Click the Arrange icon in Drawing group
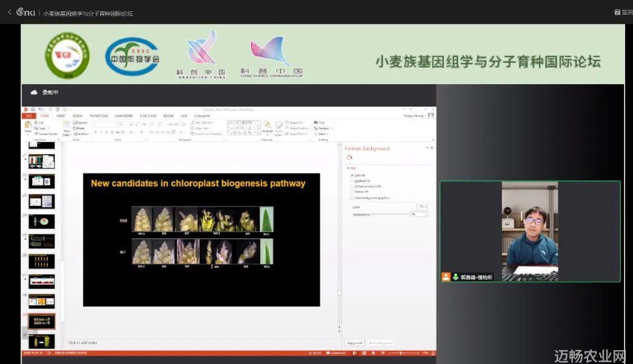This screenshot has height=364, width=633. pyautogui.click(x=267, y=127)
